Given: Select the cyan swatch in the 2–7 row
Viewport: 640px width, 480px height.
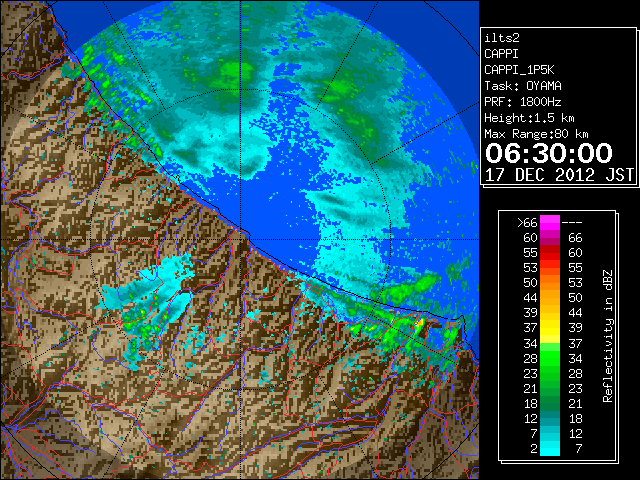Looking at the screenshot, I should tap(550, 448).
